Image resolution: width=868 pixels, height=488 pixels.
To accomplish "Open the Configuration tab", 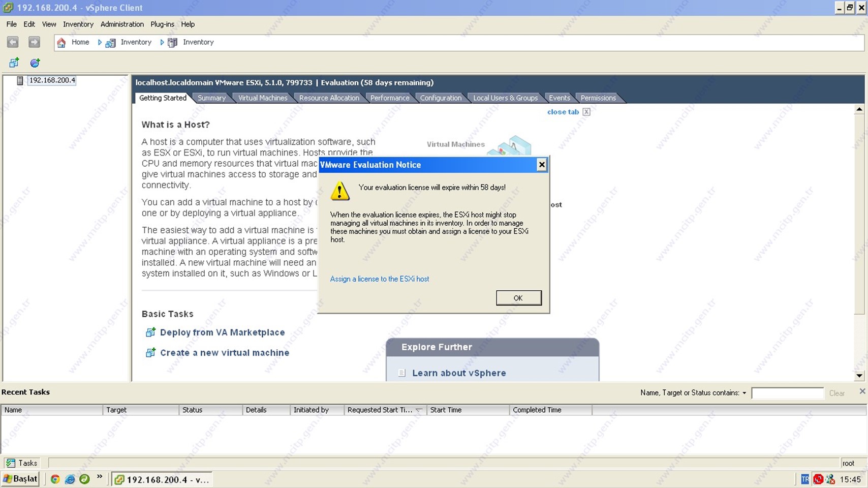I will coord(441,98).
